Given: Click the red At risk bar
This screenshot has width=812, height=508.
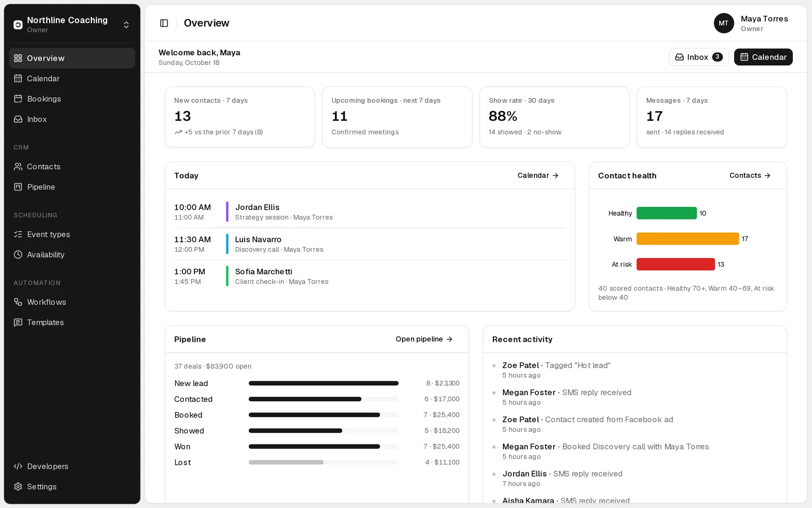Looking at the screenshot, I should pos(675,264).
